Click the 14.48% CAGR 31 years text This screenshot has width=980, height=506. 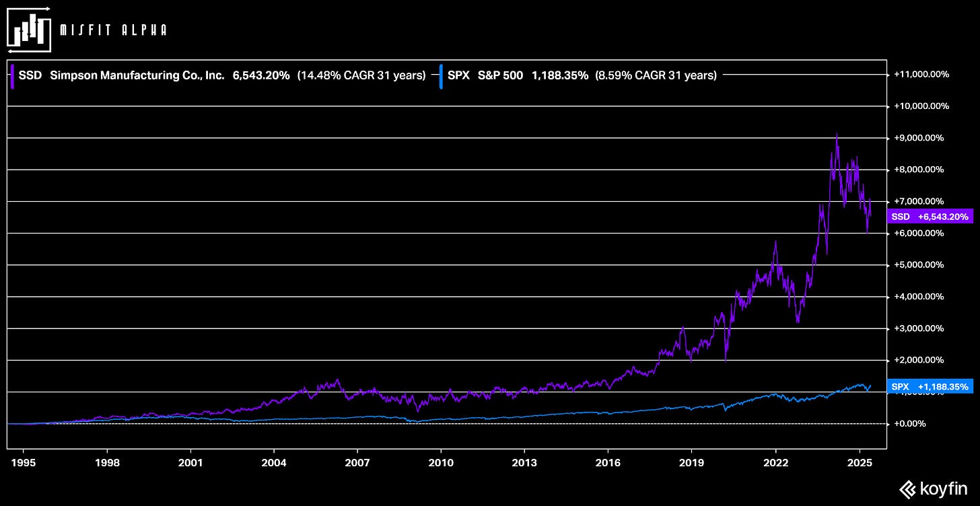pos(361,76)
